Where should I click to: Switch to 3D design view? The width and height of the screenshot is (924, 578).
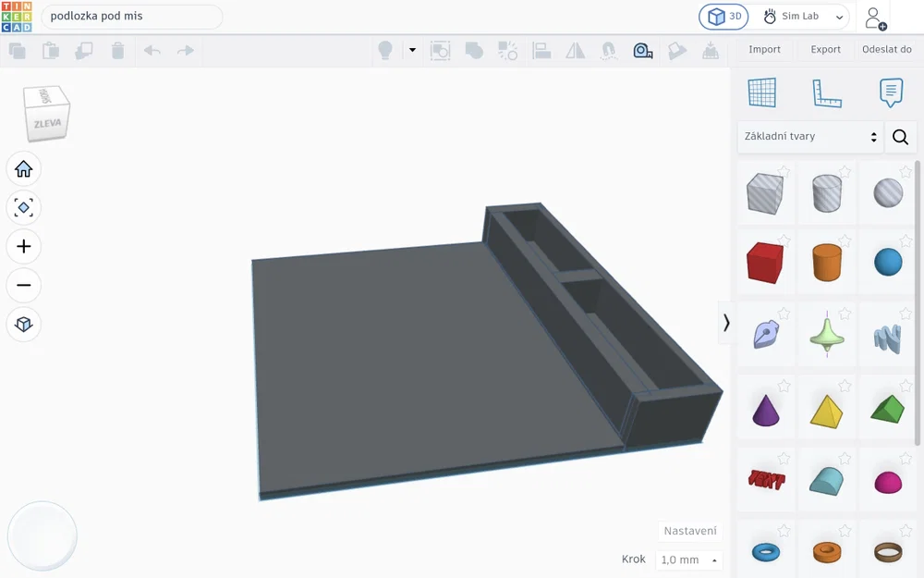(x=723, y=17)
